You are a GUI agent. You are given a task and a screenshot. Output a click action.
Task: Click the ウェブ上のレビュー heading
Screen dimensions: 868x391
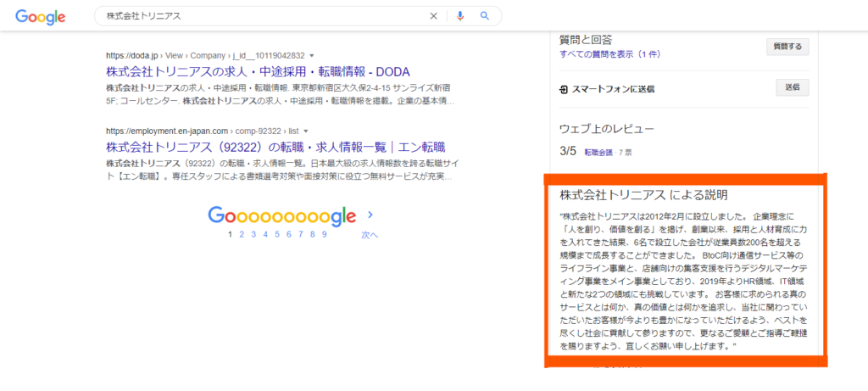click(607, 130)
